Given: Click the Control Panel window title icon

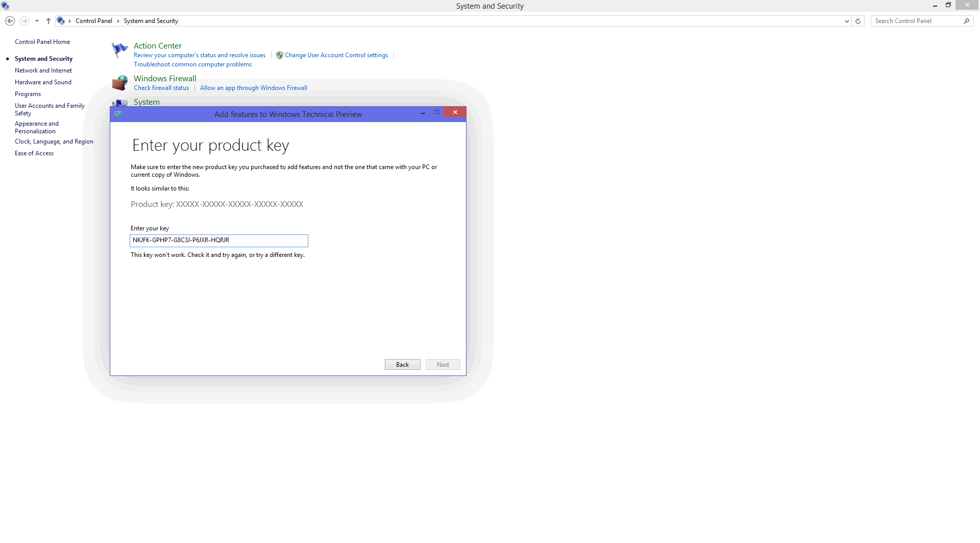Looking at the screenshot, I should tap(5, 6).
